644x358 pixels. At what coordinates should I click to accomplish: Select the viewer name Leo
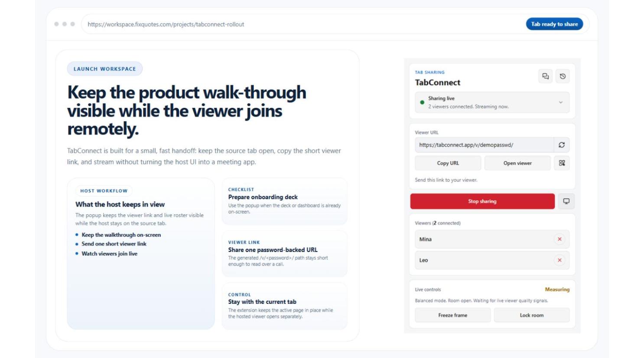coord(424,260)
